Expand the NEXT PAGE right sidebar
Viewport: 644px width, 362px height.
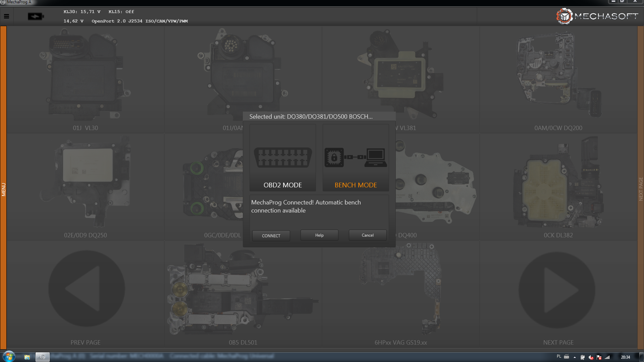[641, 189]
